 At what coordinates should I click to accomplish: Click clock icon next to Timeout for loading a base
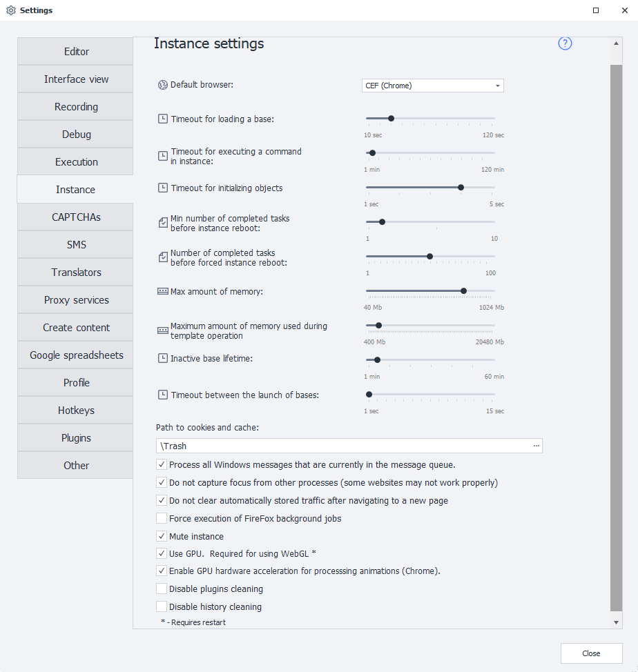coord(162,119)
